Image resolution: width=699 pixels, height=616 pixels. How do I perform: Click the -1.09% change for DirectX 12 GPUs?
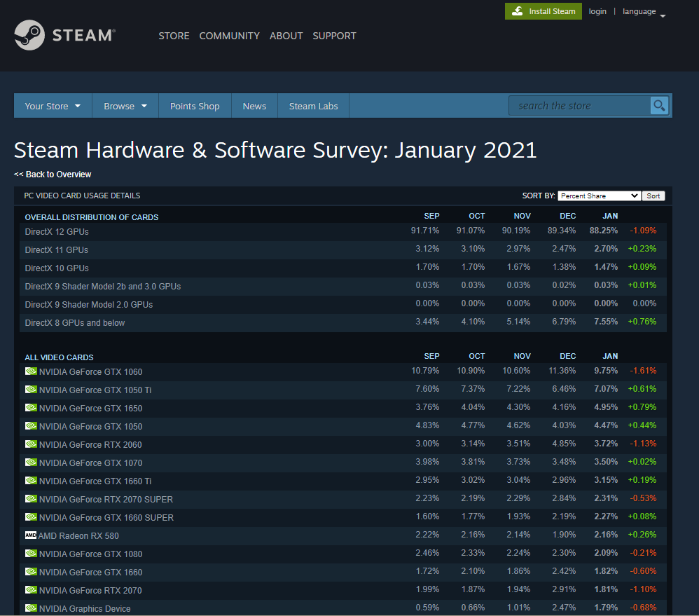(643, 231)
